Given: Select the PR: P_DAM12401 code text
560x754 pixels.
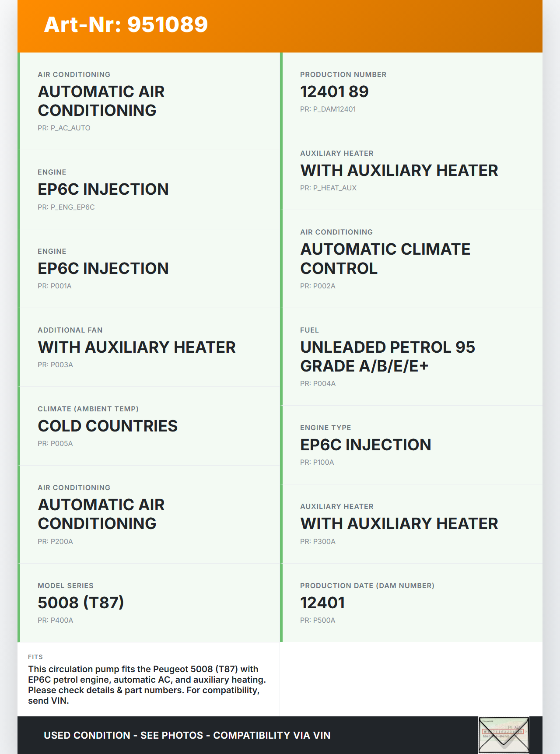Looking at the screenshot, I should click(328, 109).
